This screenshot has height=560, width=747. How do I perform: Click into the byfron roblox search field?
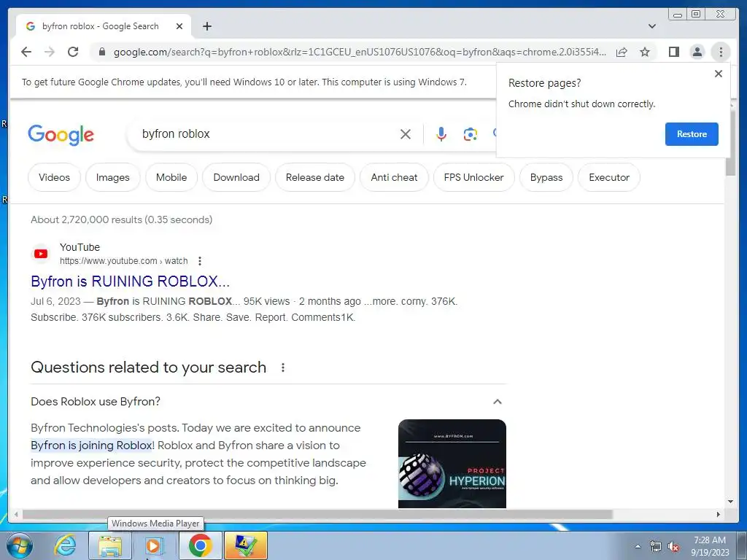(267, 134)
